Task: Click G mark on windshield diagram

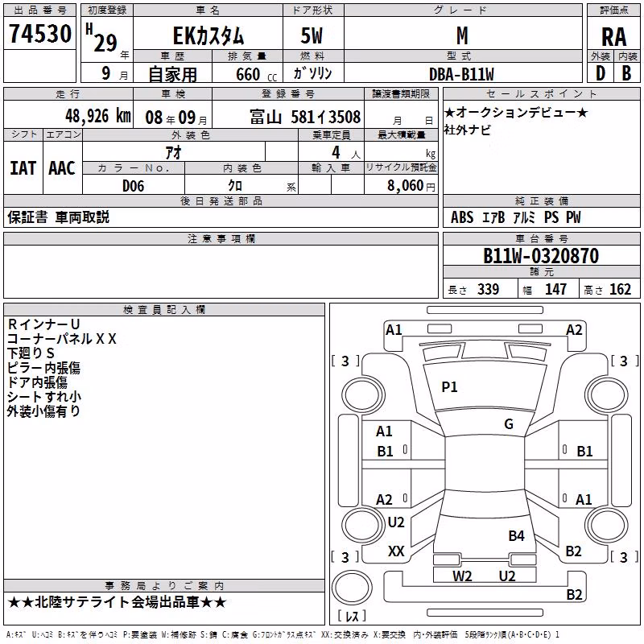Action: tap(509, 423)
